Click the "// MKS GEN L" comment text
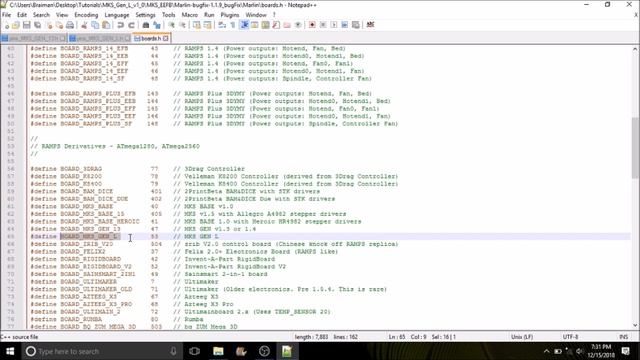 coord(196,237)
